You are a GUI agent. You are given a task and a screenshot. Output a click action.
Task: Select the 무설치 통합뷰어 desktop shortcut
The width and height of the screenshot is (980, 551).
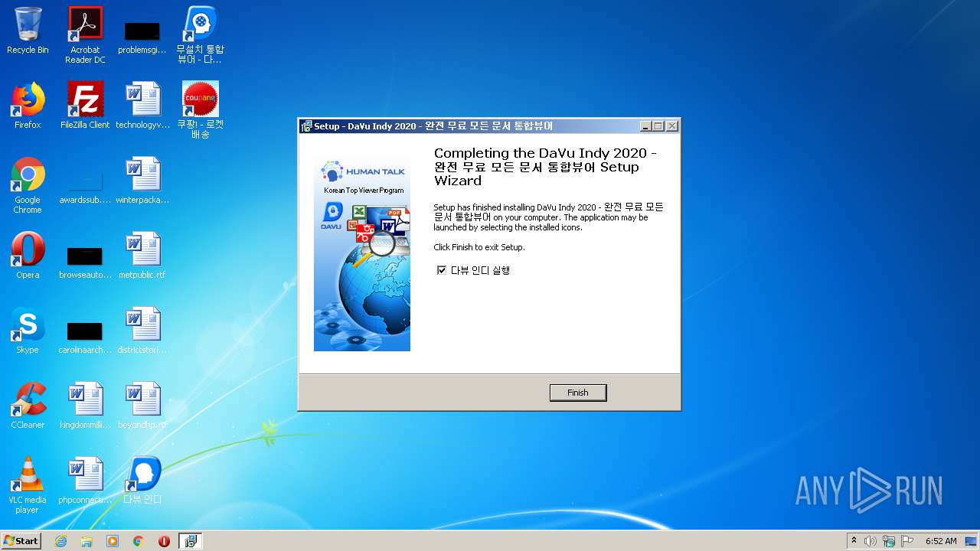200,35
